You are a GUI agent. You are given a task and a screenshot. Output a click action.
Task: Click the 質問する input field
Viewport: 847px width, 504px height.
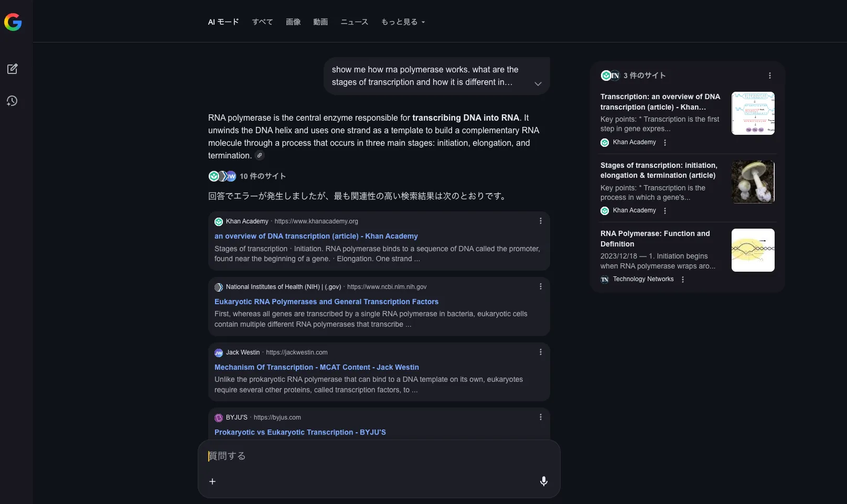(x=379, y=456)
